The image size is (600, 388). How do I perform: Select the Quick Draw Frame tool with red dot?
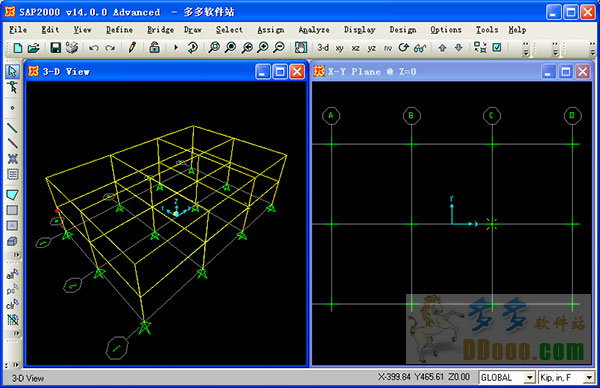pos(12,143)
